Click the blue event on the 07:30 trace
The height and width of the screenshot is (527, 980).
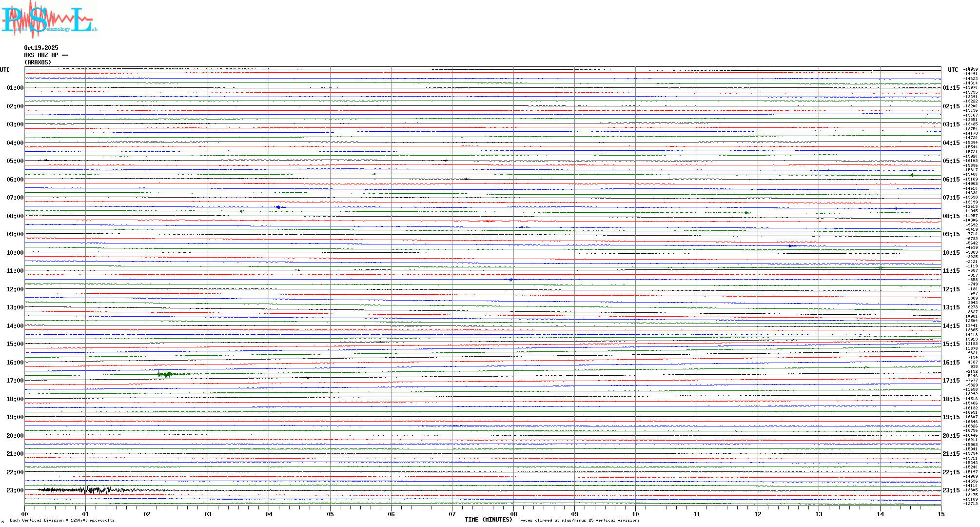pyautogui.click(x=279, y=207)
